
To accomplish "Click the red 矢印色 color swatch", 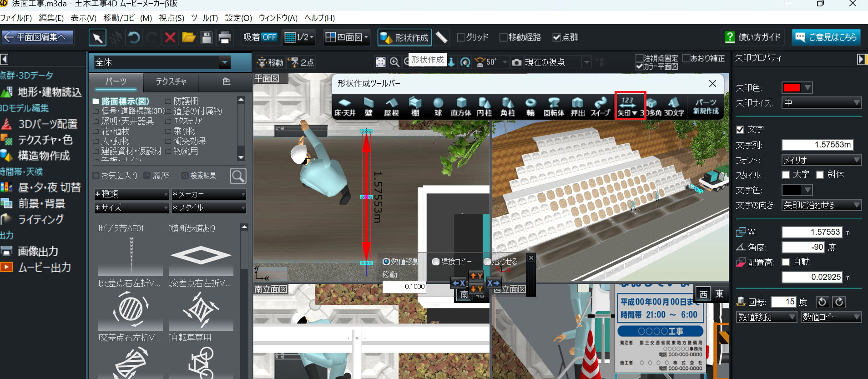I will point(792,87).
